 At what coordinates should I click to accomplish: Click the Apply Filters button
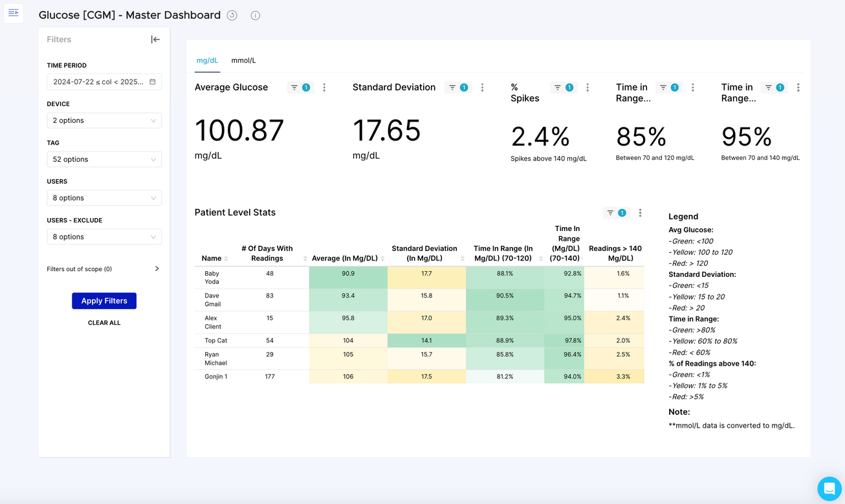point(104,301)
